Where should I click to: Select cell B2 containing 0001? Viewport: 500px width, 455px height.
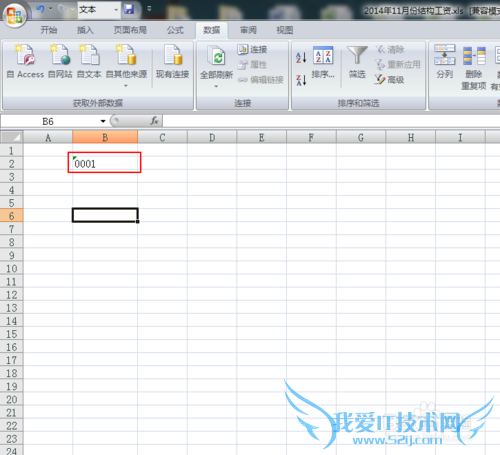[x=105, y=163]
